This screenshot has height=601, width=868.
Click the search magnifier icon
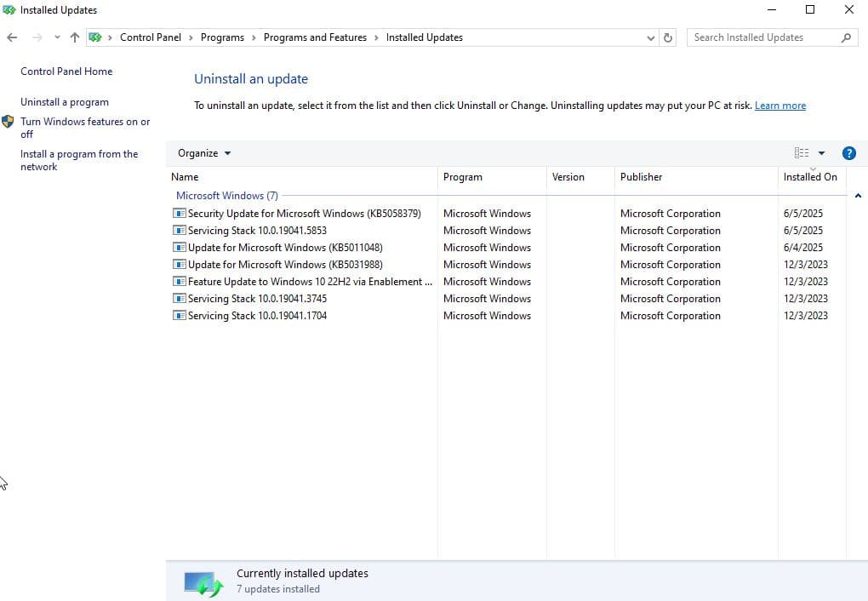tap(846, 37)
